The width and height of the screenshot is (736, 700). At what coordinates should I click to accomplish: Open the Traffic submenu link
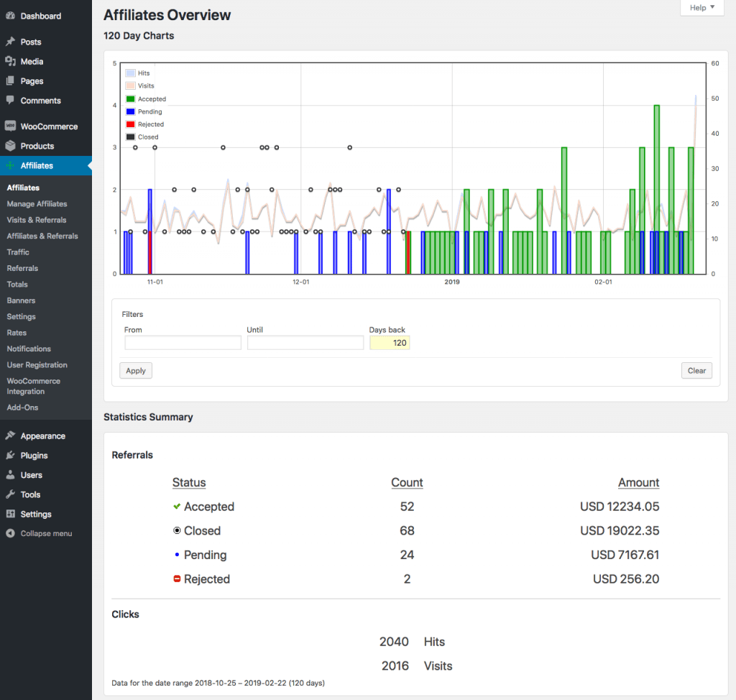[18, 252]
